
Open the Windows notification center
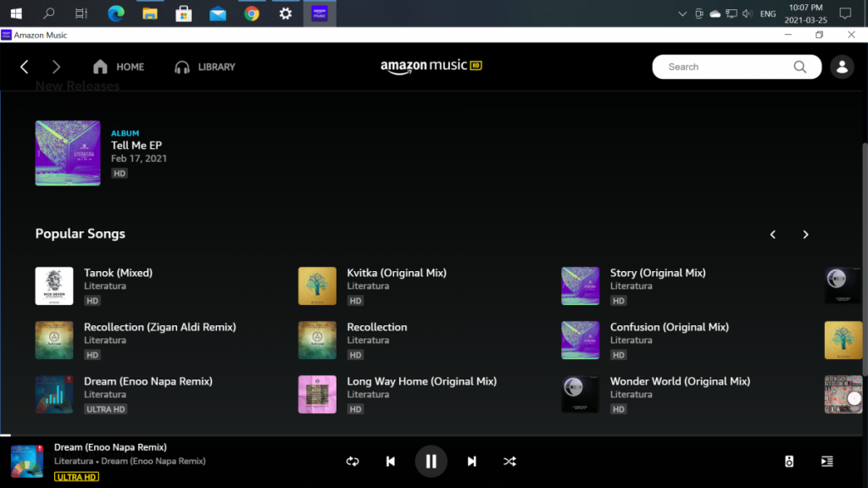845,14
